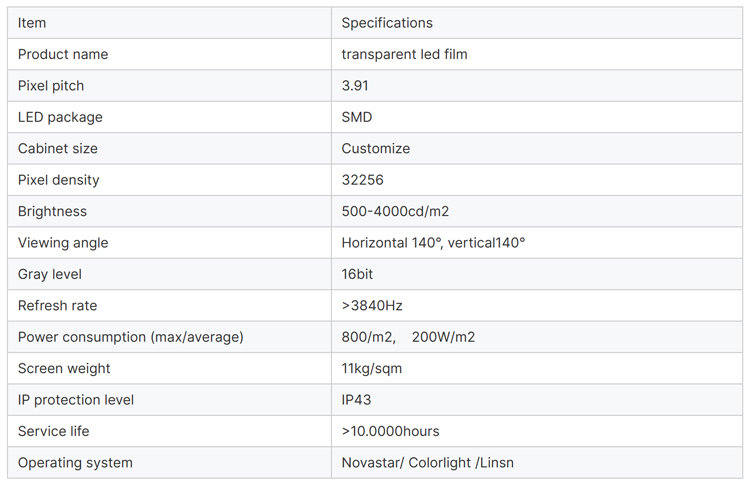
Task: Click the "IP43" protection level value
Action: coord(357,400)
